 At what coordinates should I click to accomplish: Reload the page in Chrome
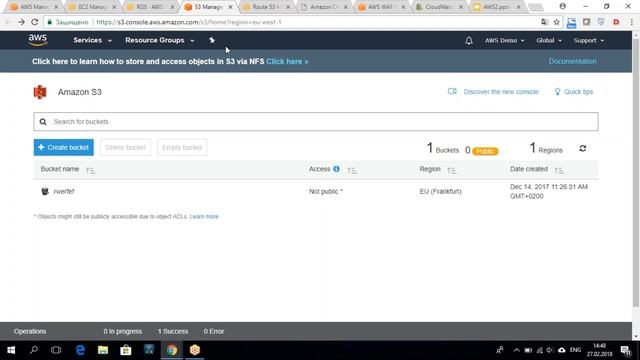coord(35,22)
